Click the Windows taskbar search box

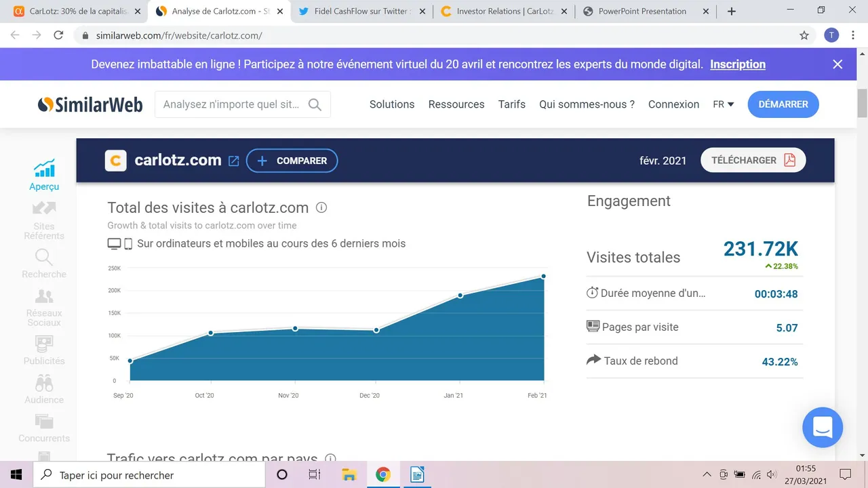(149, 474)
